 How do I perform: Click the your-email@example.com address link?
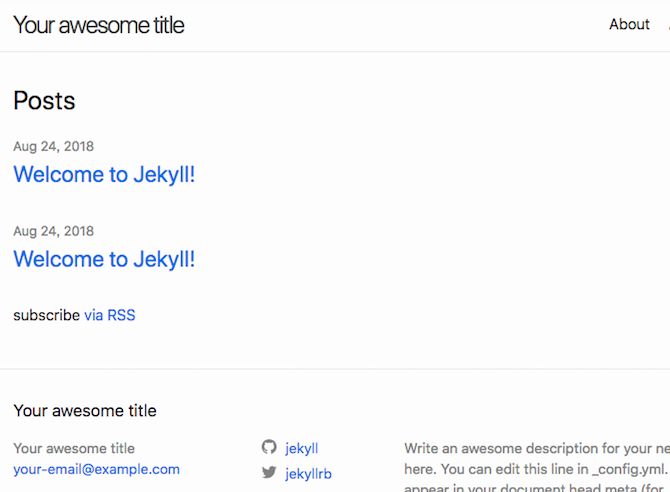pos(97,469)
